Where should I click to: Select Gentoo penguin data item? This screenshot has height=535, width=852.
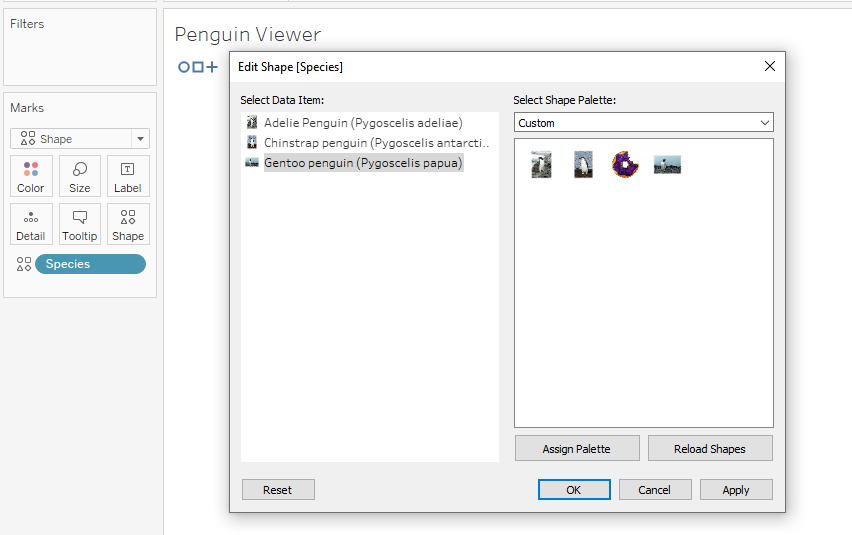(x=363, y=163)
